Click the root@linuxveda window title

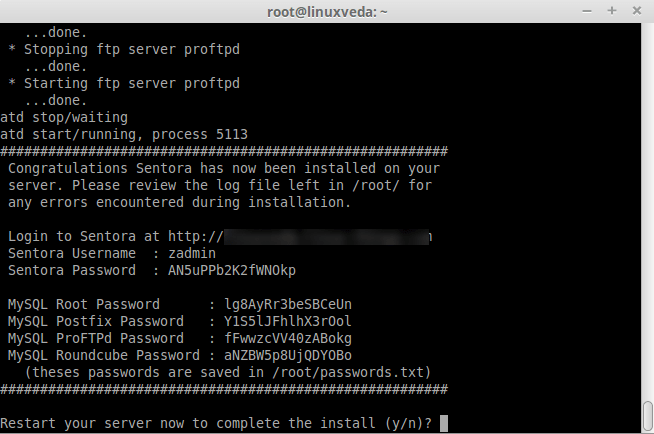click(x=326, y=10)
